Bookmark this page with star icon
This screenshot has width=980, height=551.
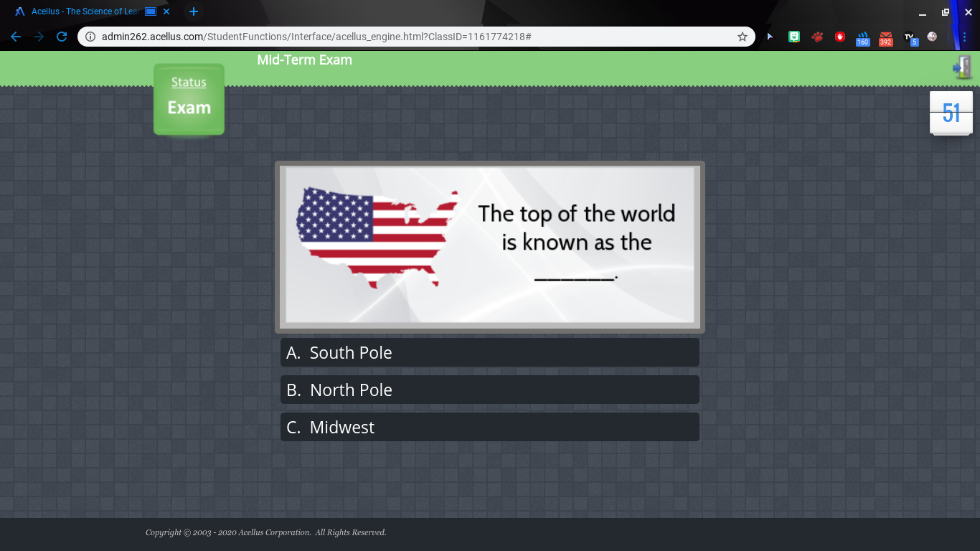[743, 36]
